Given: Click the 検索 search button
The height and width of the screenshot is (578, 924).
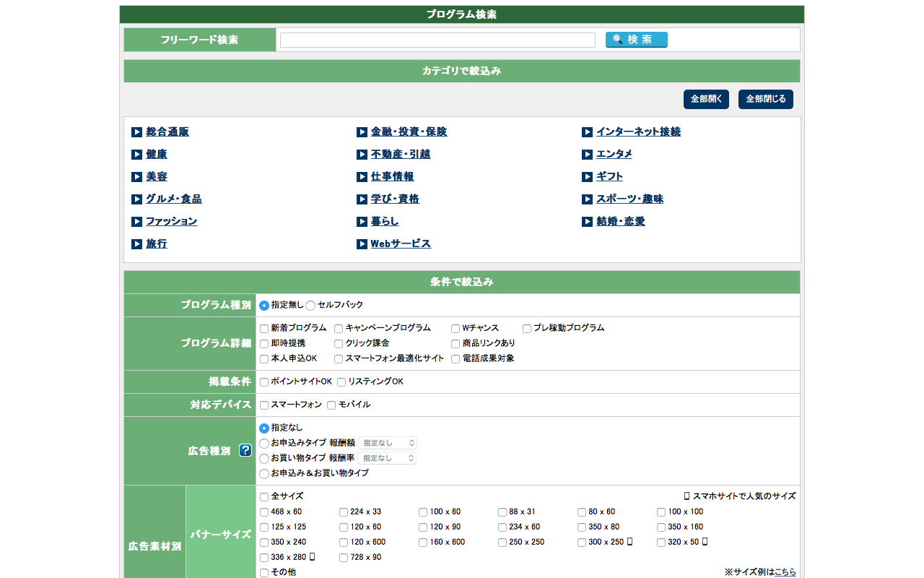Looking at the screenshot, I should click(636, 40).
